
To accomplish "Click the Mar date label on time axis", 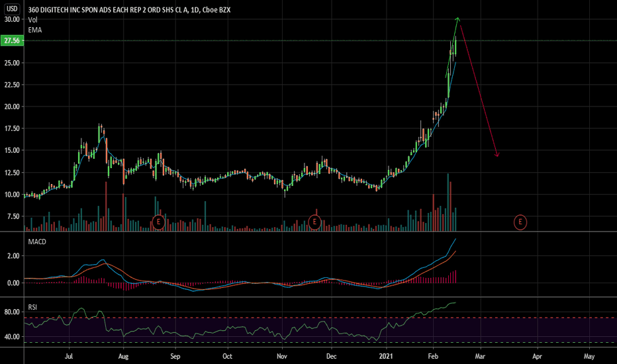I will pyautogui.click(x=480, y=357).
